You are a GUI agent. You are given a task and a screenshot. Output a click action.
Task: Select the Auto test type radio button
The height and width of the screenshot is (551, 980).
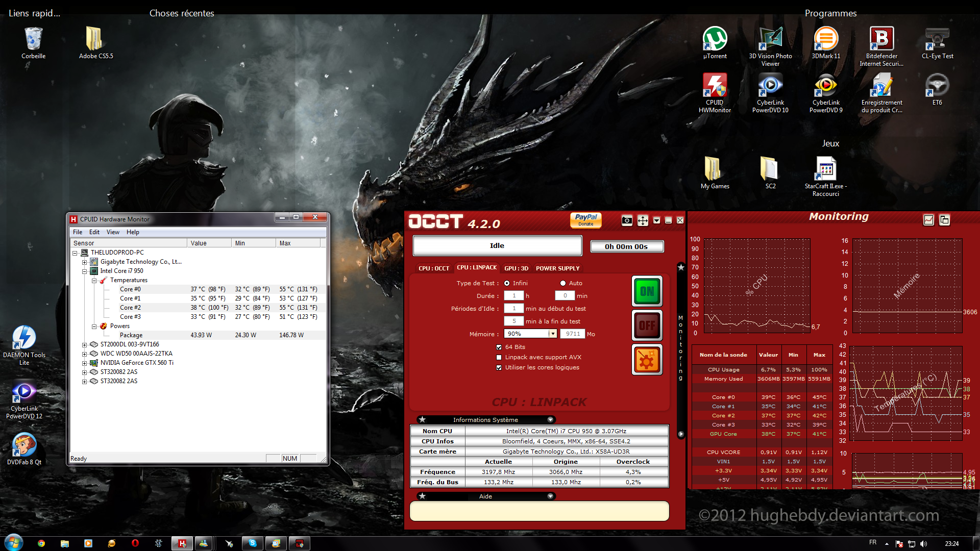point(563,283)
